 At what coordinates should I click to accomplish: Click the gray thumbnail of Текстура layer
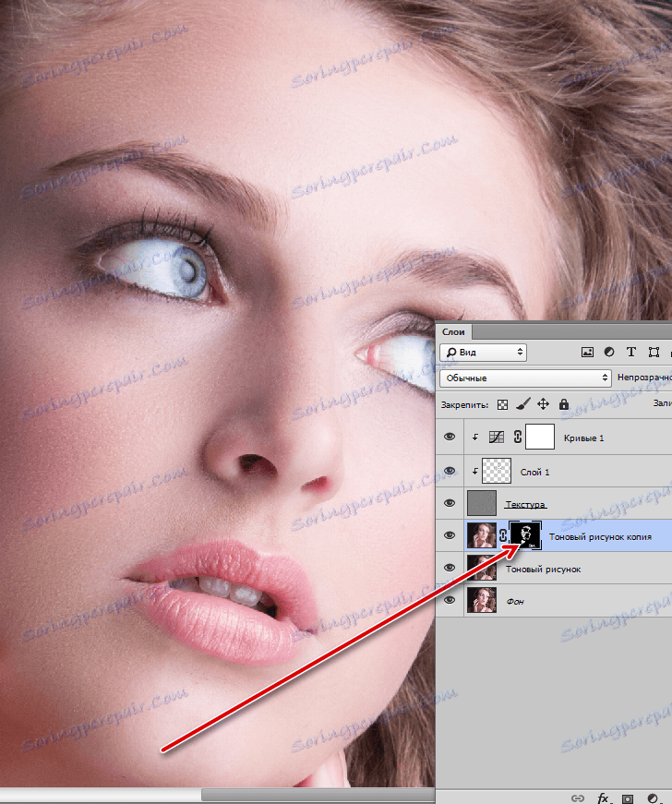[x=482, y=503]
